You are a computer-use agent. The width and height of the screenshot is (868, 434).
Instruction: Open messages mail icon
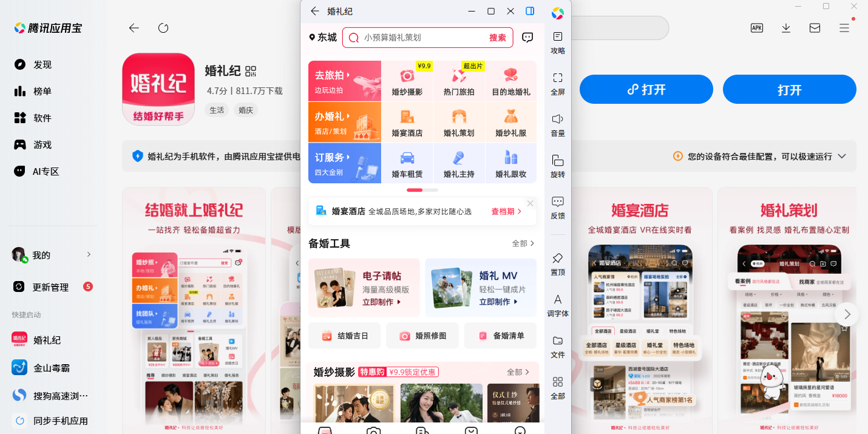815,28
